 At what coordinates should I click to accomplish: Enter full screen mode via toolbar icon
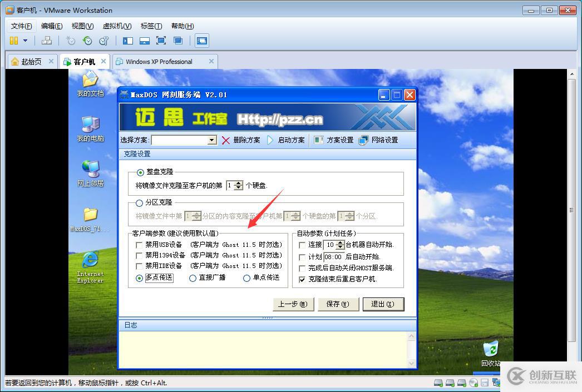[161, 40]
